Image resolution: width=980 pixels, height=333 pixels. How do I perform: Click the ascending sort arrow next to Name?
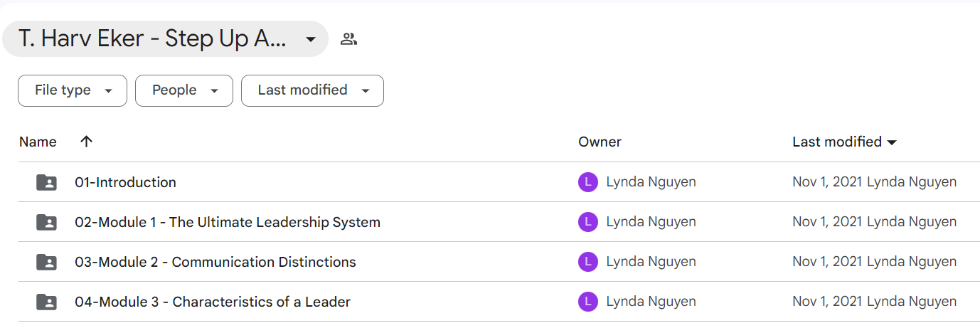pyautogui.click(x=86, y=142)
